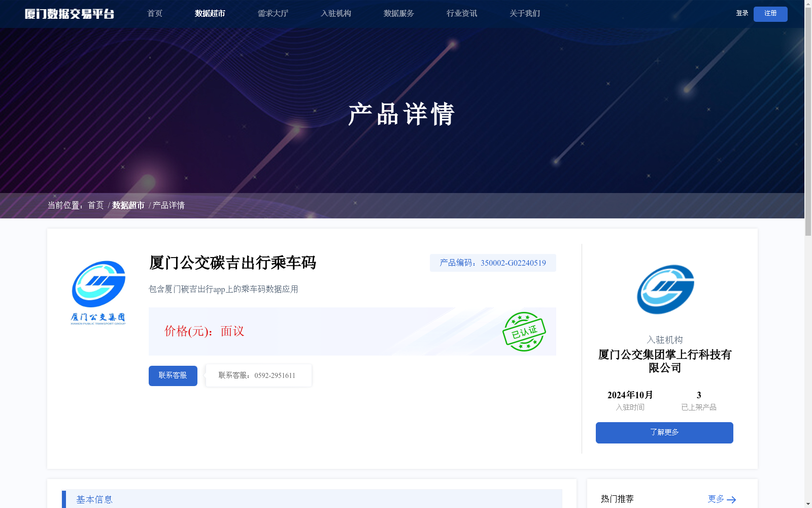
Task: Click the 了解更多 button
Action: [664, 433]
